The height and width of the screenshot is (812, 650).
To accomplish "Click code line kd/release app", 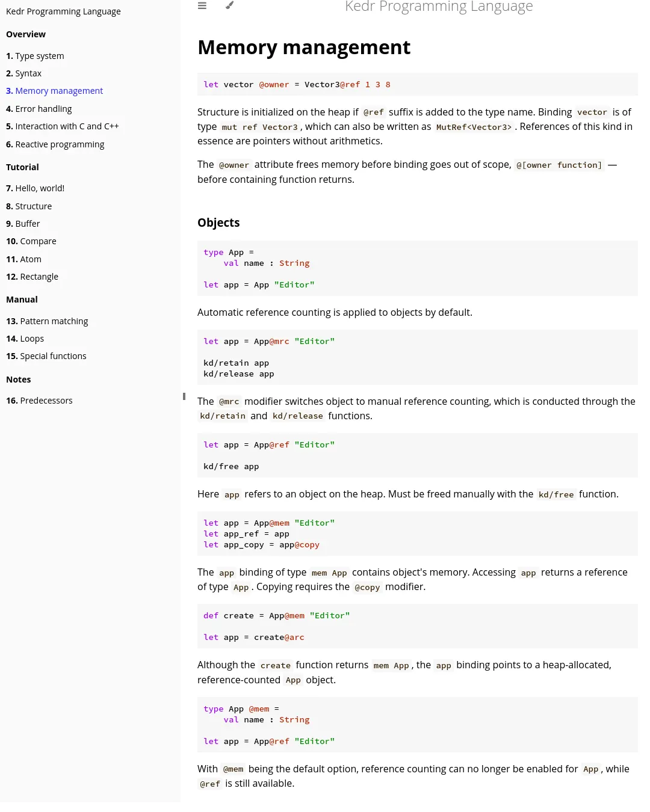I will click(238, 374).
